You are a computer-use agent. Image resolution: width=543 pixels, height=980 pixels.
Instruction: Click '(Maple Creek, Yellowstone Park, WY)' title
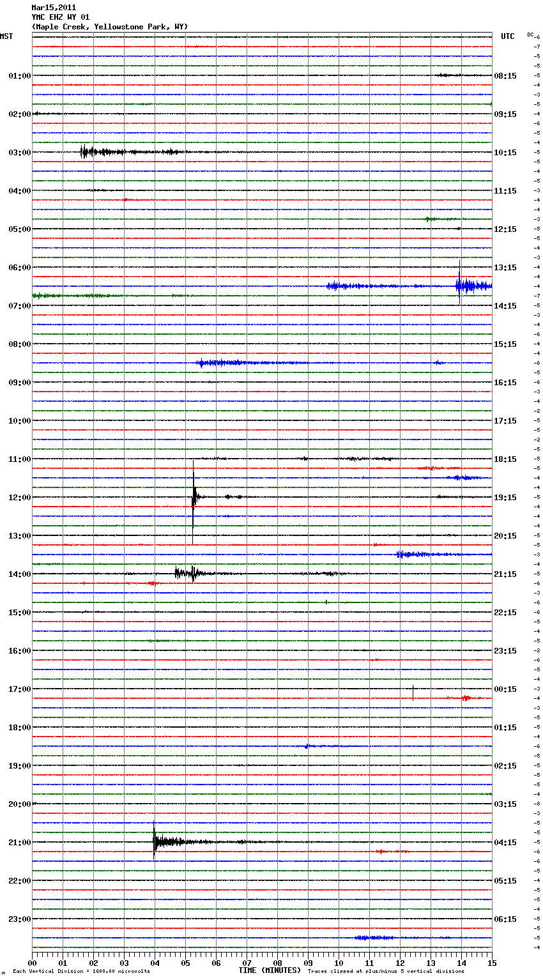tap(110, 27)
